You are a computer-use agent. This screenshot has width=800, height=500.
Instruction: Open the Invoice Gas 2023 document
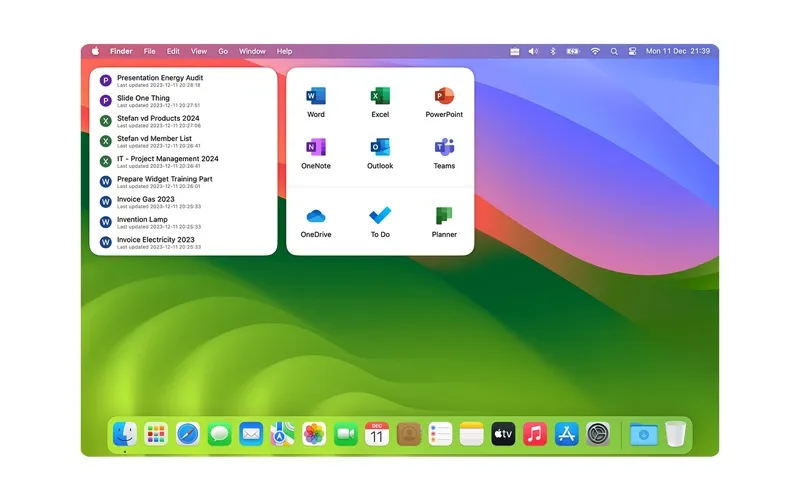coord(183,202)
